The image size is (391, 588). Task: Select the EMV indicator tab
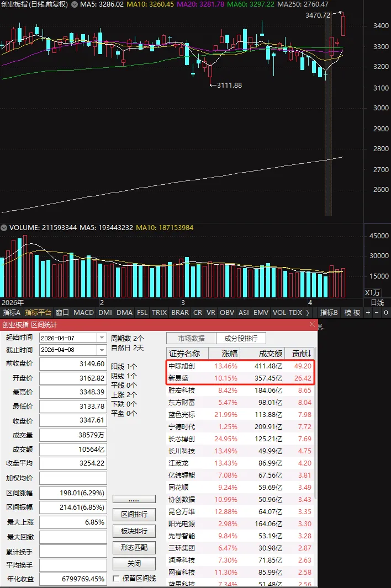[x=261, y=312]
